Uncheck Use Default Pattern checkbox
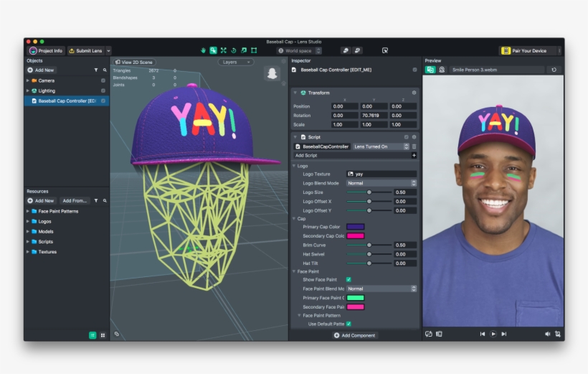The height and width of the screenshot is (374, 588). point(348,324)
